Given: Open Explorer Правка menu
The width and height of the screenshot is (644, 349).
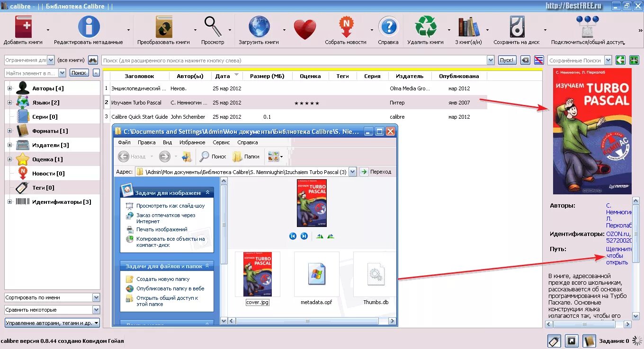Looking at the screenshot, I should coord(147,142).
